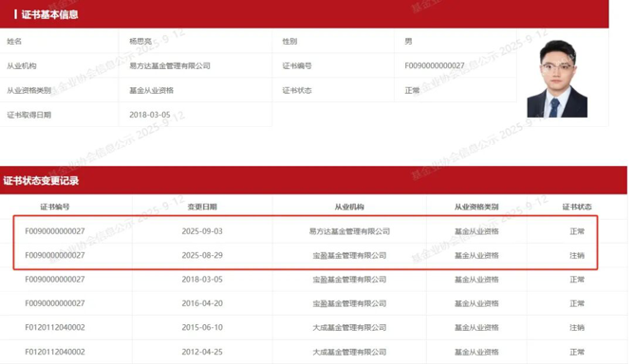Click the 注销 status in the 2015-06-10 row
Viewport: 633px width, 364px height.
point(577,327)
